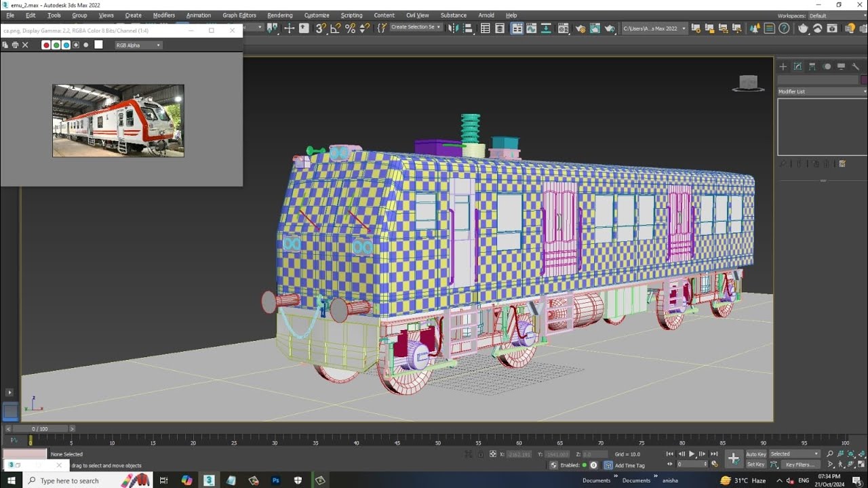Open the Modifiers menu
Screen dimensions: 868x488
[163, 15]
